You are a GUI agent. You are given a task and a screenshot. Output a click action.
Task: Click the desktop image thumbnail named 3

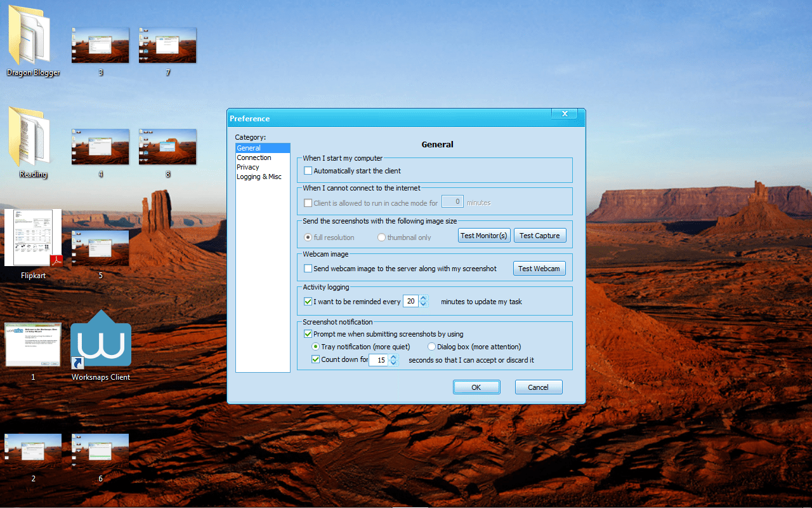click(x=100, y=45)
